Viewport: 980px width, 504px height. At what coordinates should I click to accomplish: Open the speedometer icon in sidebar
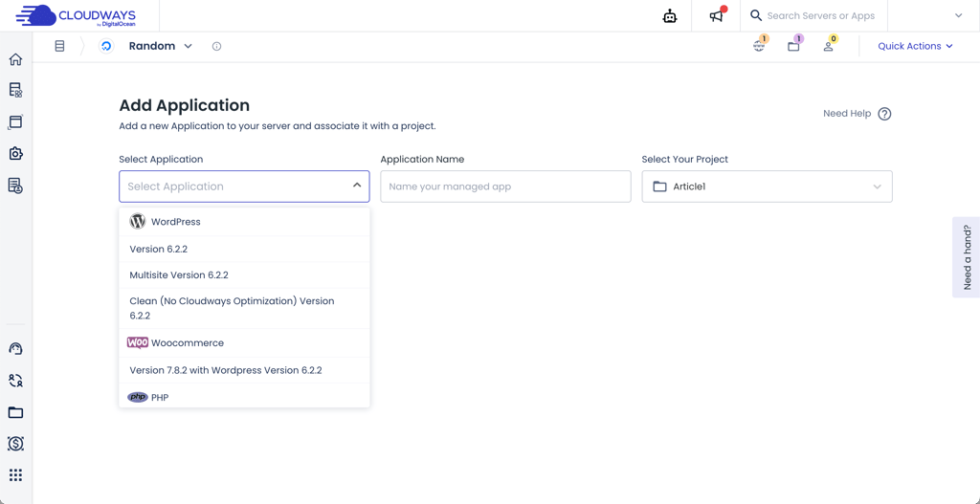pyautogui.click(x=15, y=348)
